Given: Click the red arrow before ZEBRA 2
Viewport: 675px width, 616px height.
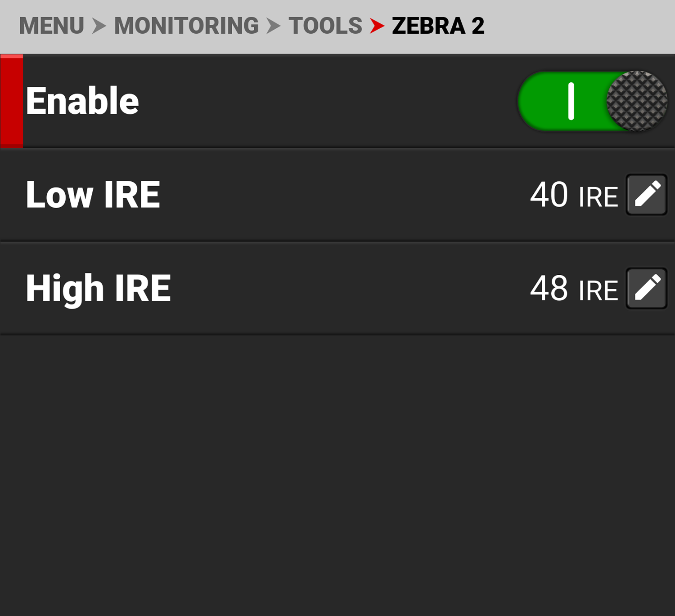Looking at the screenshot, I should tap(377, 26).
